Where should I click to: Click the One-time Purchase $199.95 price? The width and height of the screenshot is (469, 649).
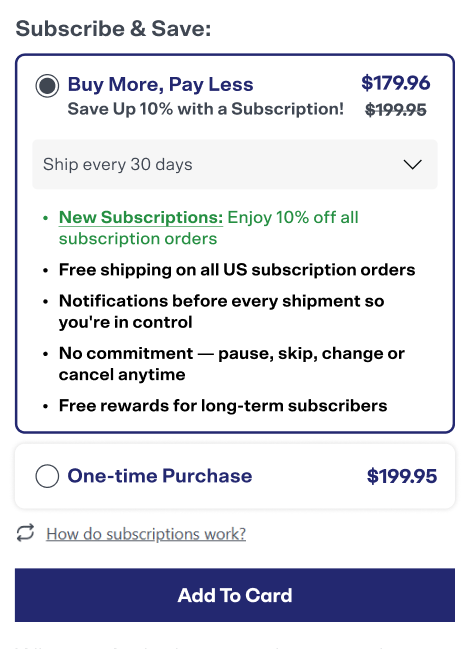[x=402, y=476]
